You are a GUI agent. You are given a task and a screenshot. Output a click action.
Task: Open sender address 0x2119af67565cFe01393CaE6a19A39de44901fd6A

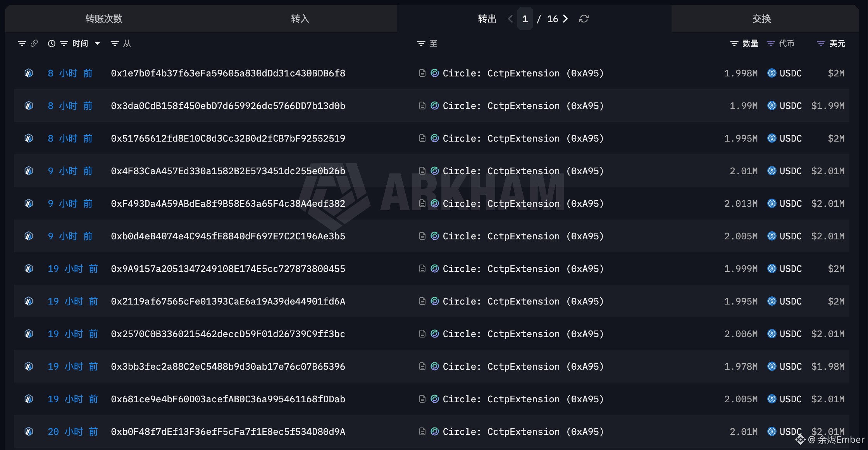coord(228,301)
